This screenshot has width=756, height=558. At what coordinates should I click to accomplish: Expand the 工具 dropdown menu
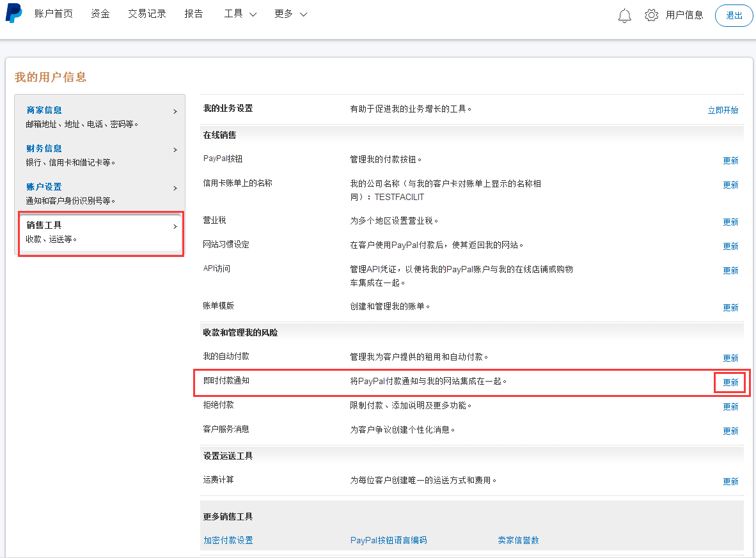click(x=240, y=14)
